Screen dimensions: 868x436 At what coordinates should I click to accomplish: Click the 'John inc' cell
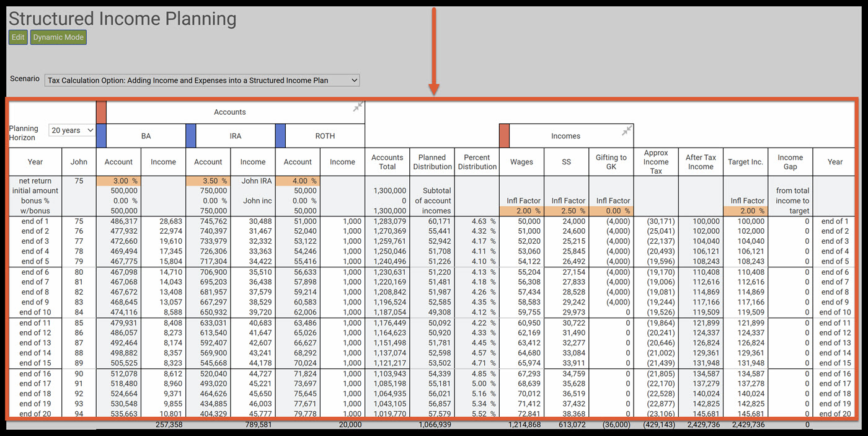(x=258, y=201)
